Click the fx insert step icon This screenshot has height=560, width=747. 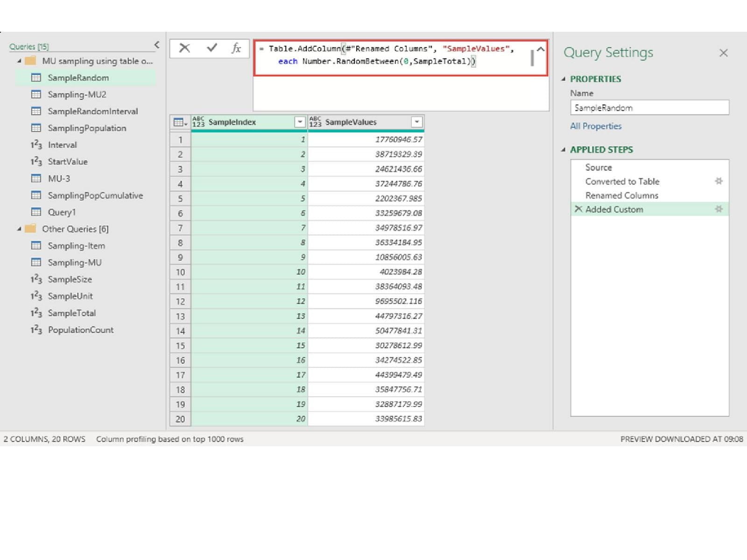pos(236,48)
